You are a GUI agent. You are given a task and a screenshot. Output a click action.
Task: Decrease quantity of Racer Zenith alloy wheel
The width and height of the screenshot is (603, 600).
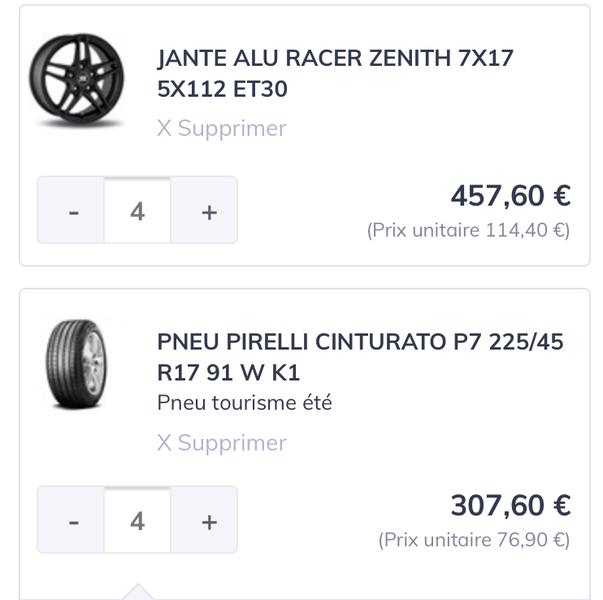pyautogui.click(x=71, y=210)
